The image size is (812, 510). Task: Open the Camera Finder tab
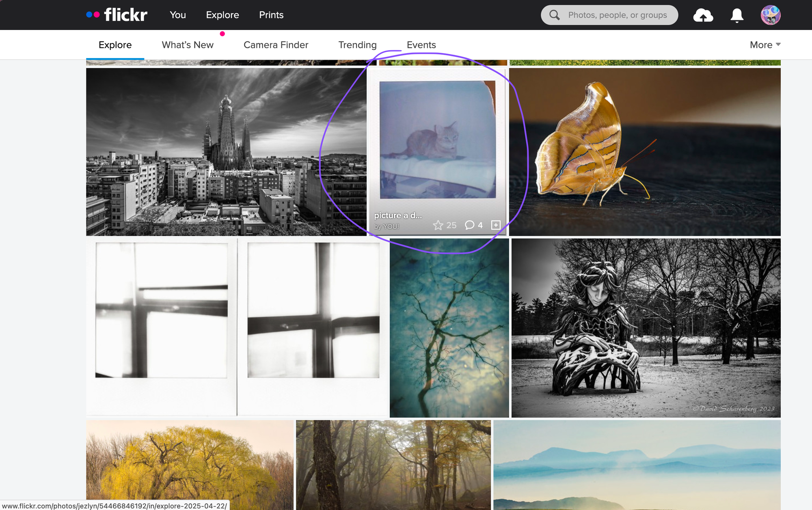(276, 45)
